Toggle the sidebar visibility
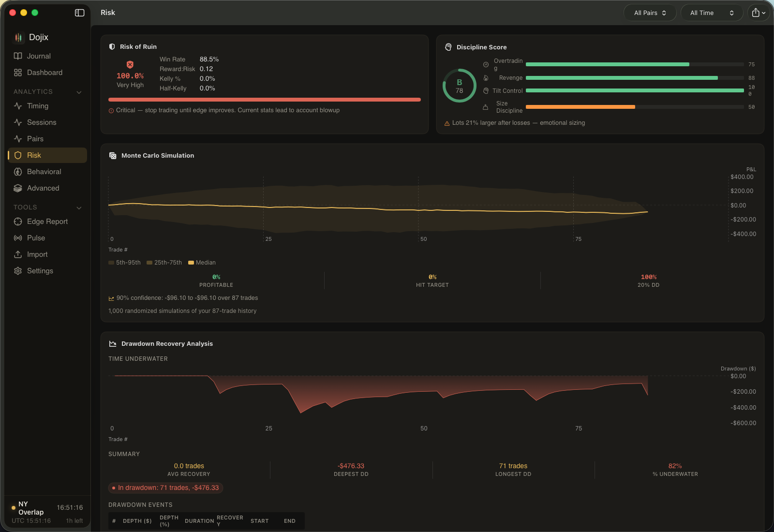Image resolution: width=774 pixels, height=532 pixels. pos(79,13)
